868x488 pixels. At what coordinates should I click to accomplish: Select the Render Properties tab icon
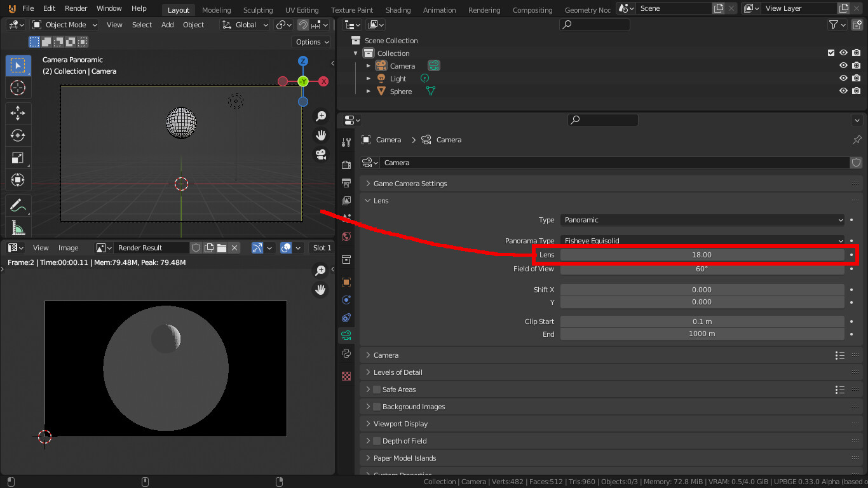click(346, 165)
